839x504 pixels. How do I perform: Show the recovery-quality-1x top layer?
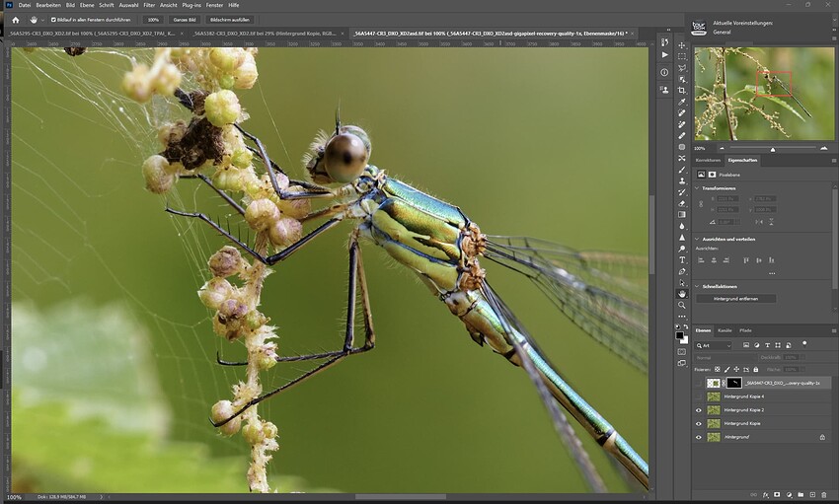point(698,383)
